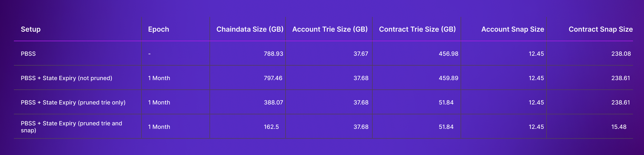The width and height of the screenshot is (644, 155).
Task: Click the Epoch column header
Action: coord(158,29)
